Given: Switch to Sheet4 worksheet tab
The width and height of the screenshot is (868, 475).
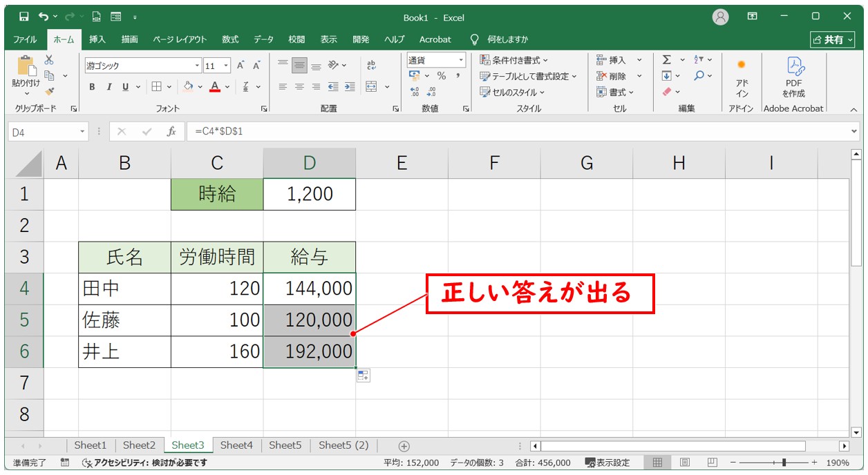Looking at the screenshot, I should (236, 445).
